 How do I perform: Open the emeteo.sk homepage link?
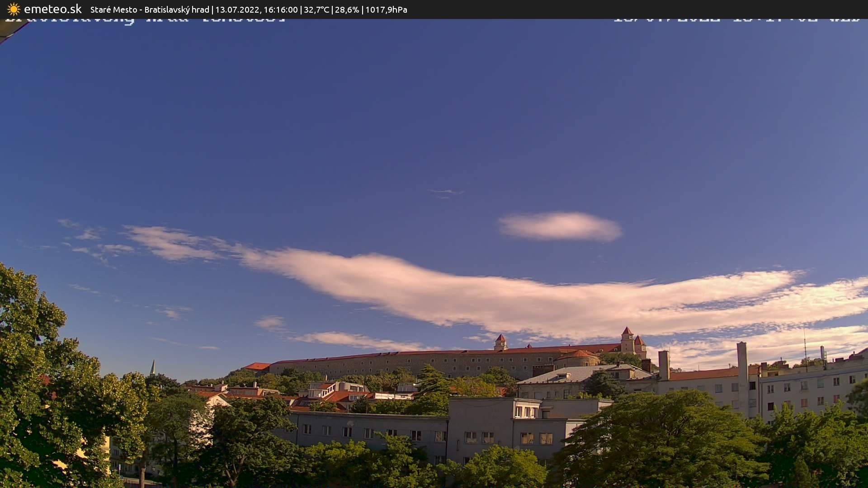(x=52, y=9)
